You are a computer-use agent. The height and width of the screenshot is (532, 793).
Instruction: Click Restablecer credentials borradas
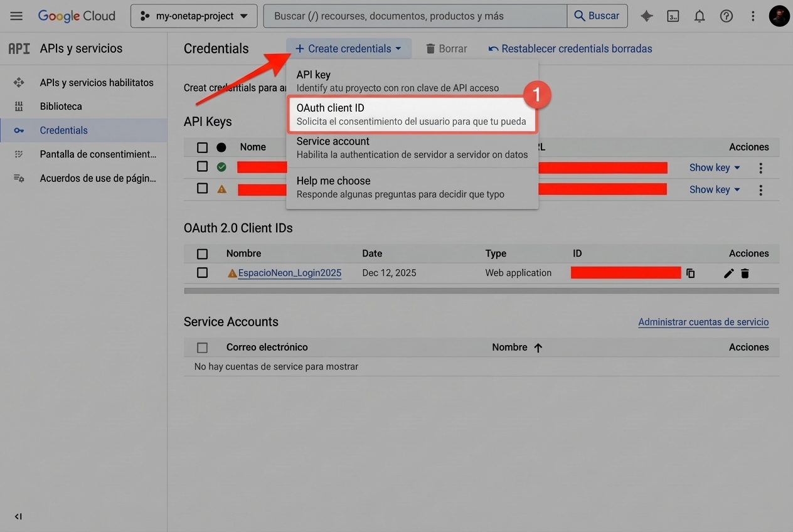pyautogui.click(x=570, y=48)
